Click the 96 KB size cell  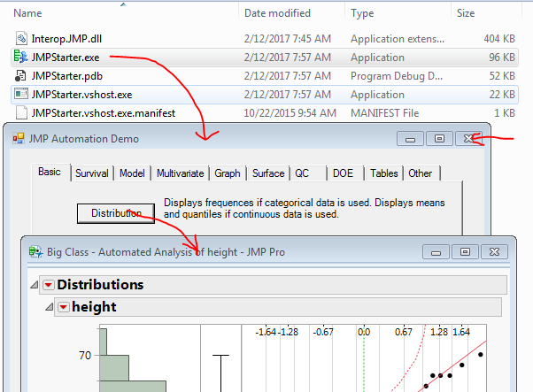click(x=502, y=58)
